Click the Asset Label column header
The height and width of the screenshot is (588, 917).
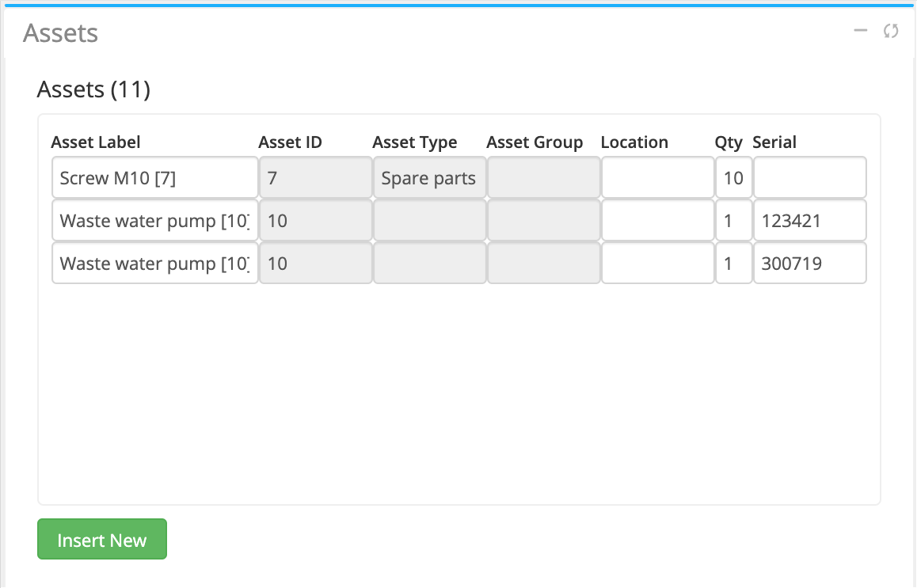coord(96,142)
